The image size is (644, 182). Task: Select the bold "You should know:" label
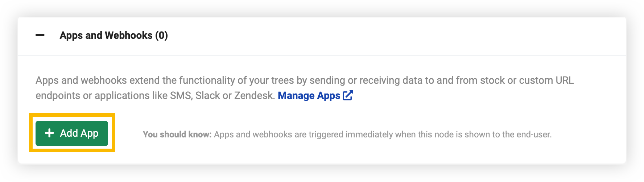177,135
